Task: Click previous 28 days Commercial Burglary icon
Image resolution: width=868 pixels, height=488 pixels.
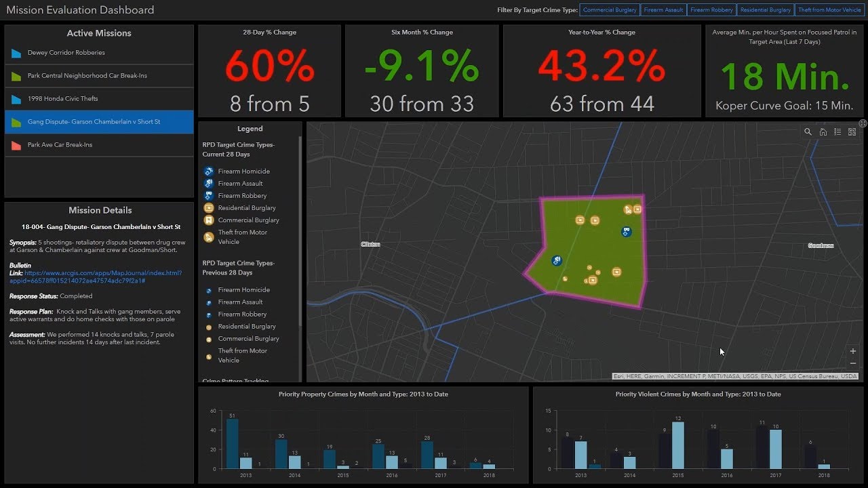Action: tap(209, 339)
